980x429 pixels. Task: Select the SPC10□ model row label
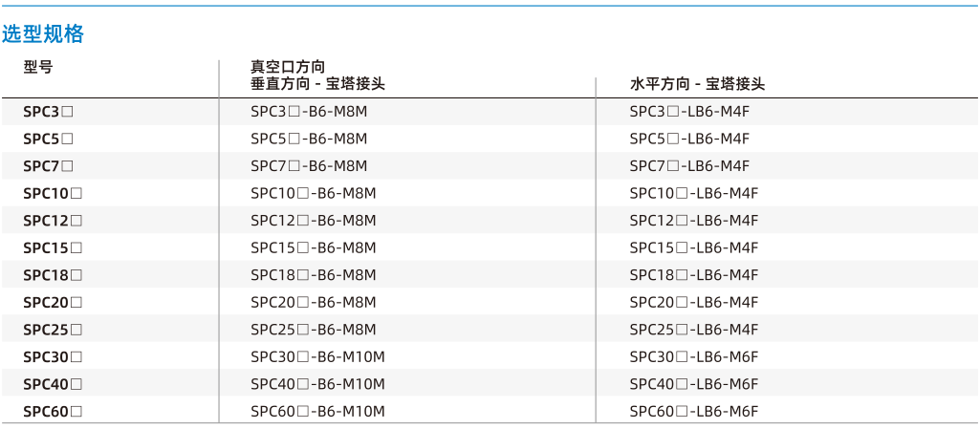point(54,194)
